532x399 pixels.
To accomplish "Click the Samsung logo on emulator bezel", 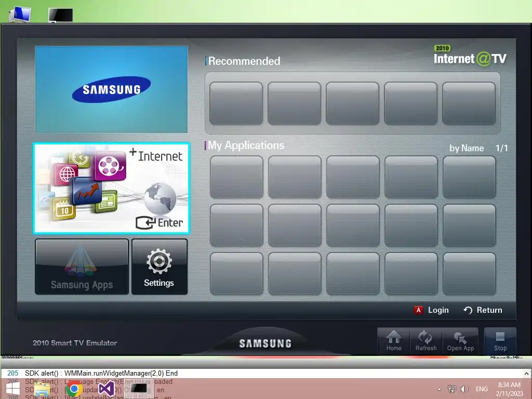I will [265, 344].
